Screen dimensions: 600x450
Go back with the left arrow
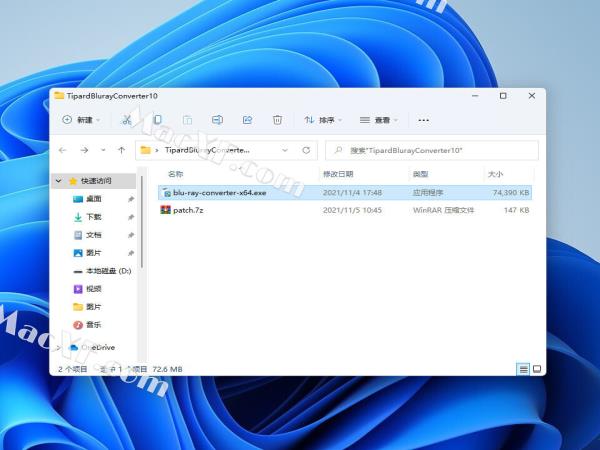click(x=63, y=150)
